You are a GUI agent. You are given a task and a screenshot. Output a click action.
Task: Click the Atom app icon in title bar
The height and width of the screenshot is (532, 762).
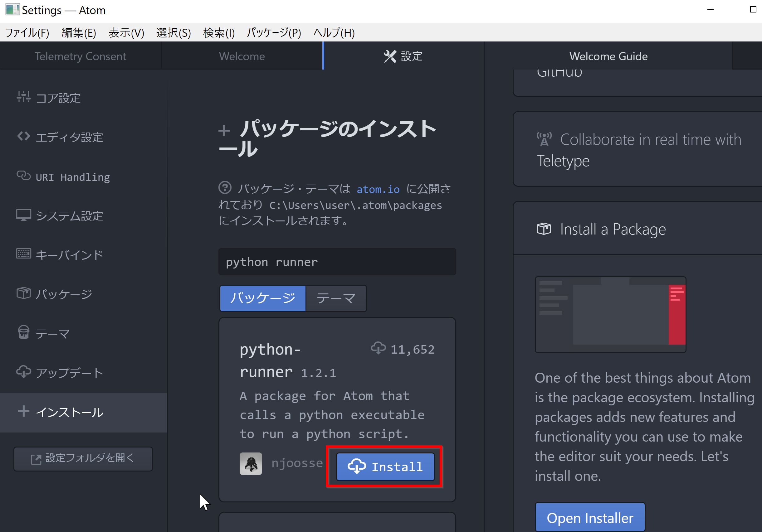click(x=12, y=9)
